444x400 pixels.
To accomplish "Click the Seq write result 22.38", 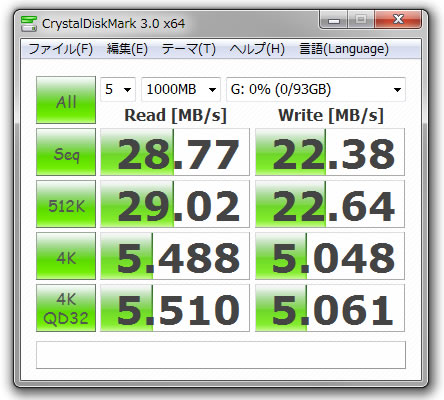I will point(330,152).
